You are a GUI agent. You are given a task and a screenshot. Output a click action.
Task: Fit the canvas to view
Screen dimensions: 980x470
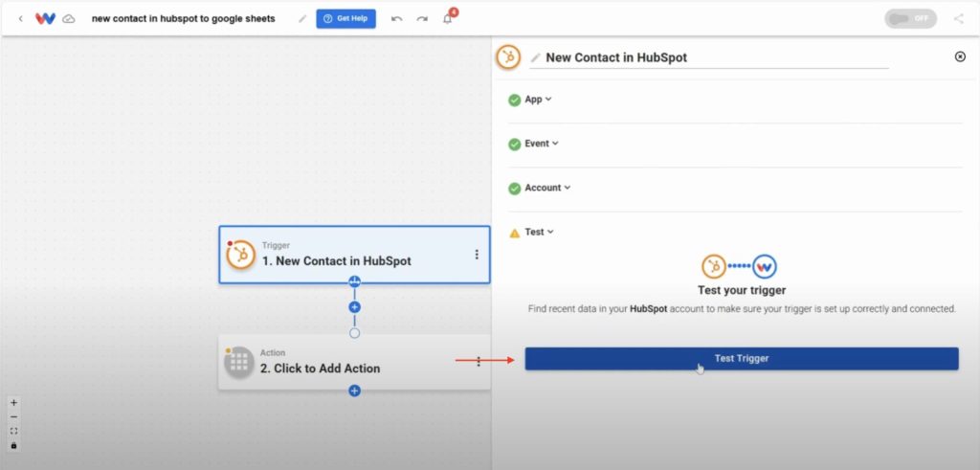13,432
